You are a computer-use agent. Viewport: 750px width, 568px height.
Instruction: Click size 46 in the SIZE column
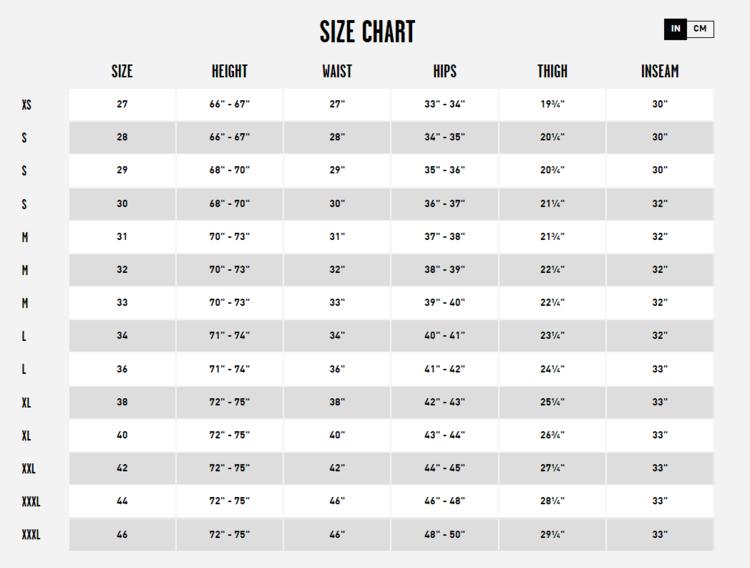coord(122,535)
